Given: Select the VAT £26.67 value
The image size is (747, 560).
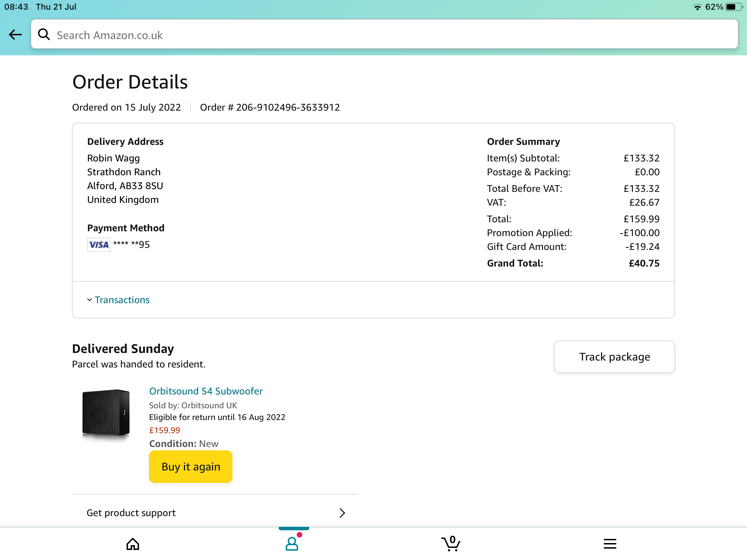Looking at the screenshot, I should 644,203.
